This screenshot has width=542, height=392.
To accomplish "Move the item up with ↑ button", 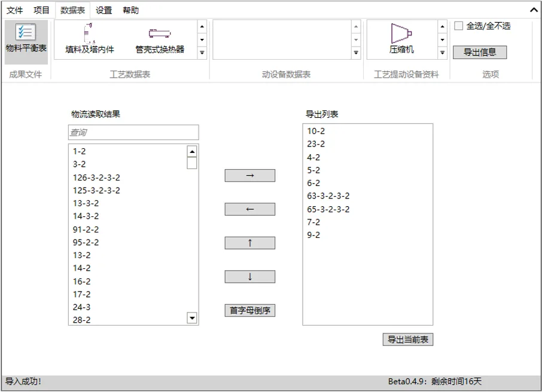I will (250, 243).
